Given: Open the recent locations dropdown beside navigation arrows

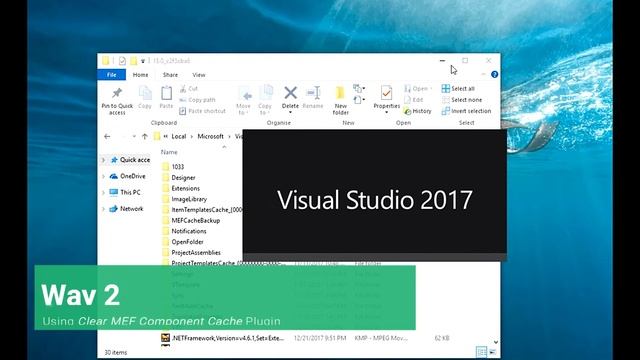Looking at the screenshot, I should [134, 136].
